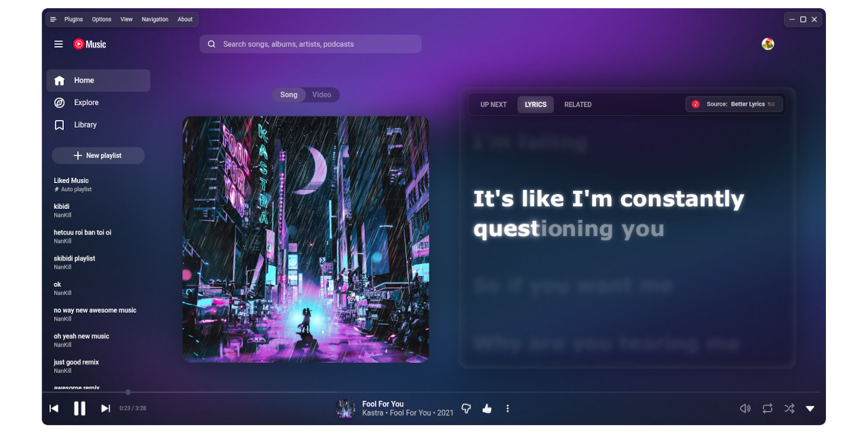Viewport: 868px width, 434px height.
Task: Open the About menu
Action: [185, 20]
